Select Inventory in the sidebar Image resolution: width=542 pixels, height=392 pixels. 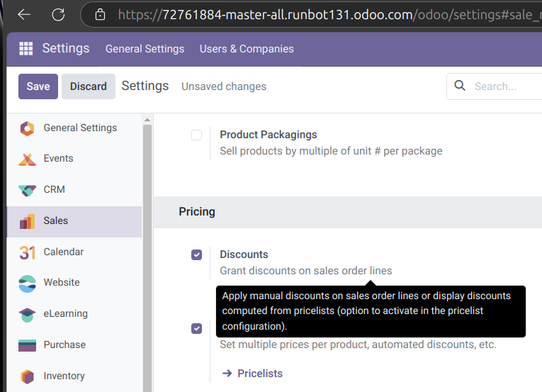(x=74, y=376)
